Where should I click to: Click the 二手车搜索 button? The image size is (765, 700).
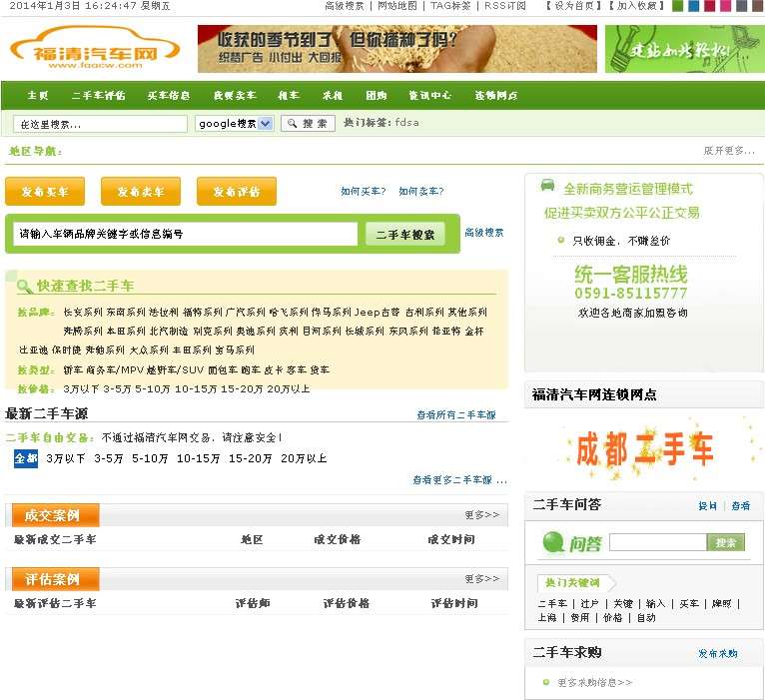pyautogui.click(x=405, y=235)
